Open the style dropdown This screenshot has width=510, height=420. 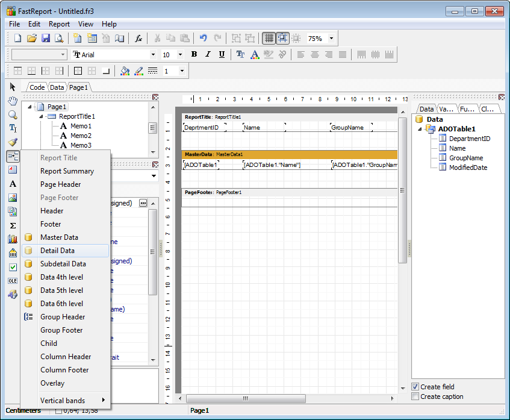click(63, 55)
